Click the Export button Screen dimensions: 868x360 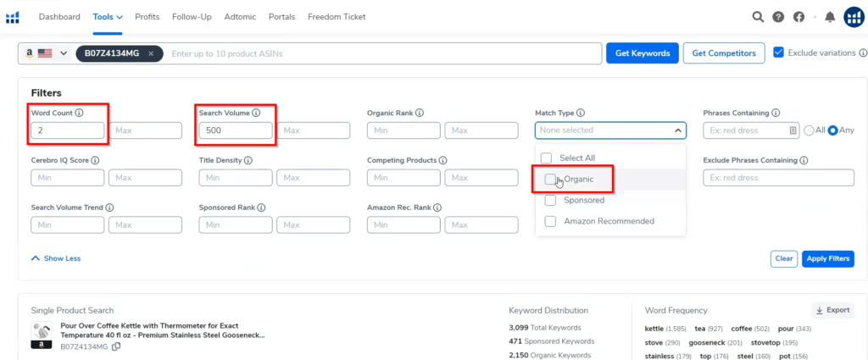(x=832, y=310)
